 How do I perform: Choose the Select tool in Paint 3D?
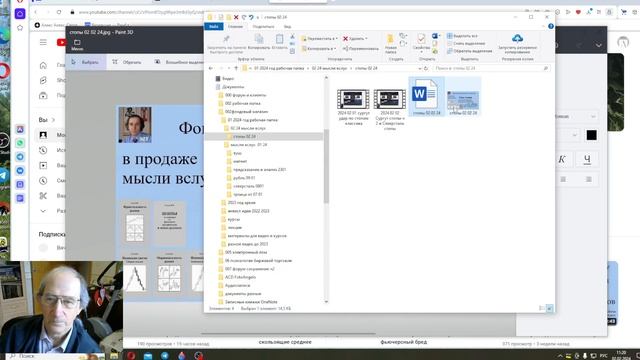click(85, 62)
